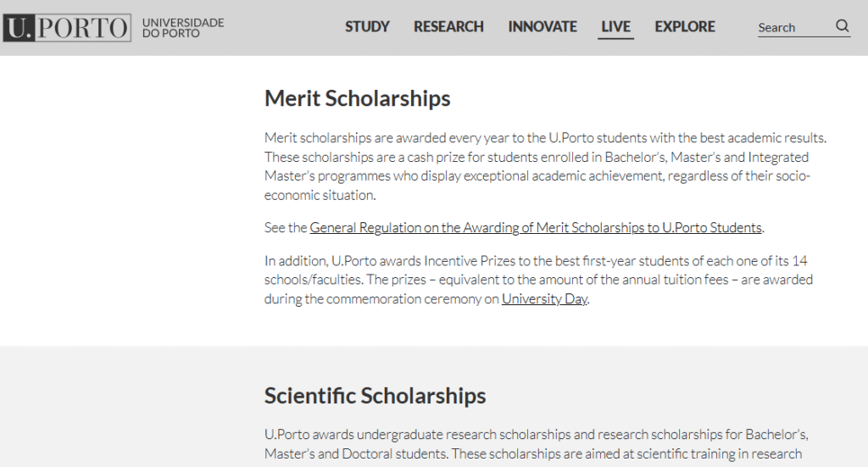Follow the University Day link
Image resolution: width=868 pixels, height=467 pixels.
(x=544, y=299)
